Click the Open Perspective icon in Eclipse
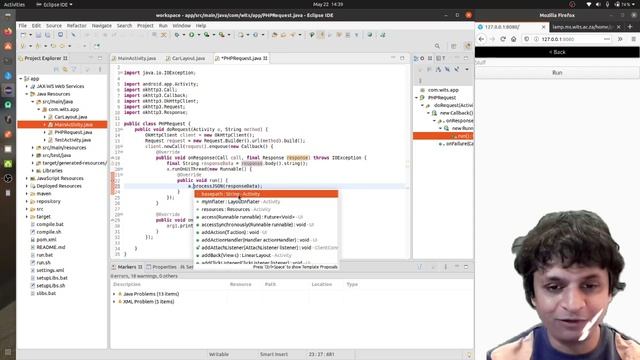 [453, 46]
